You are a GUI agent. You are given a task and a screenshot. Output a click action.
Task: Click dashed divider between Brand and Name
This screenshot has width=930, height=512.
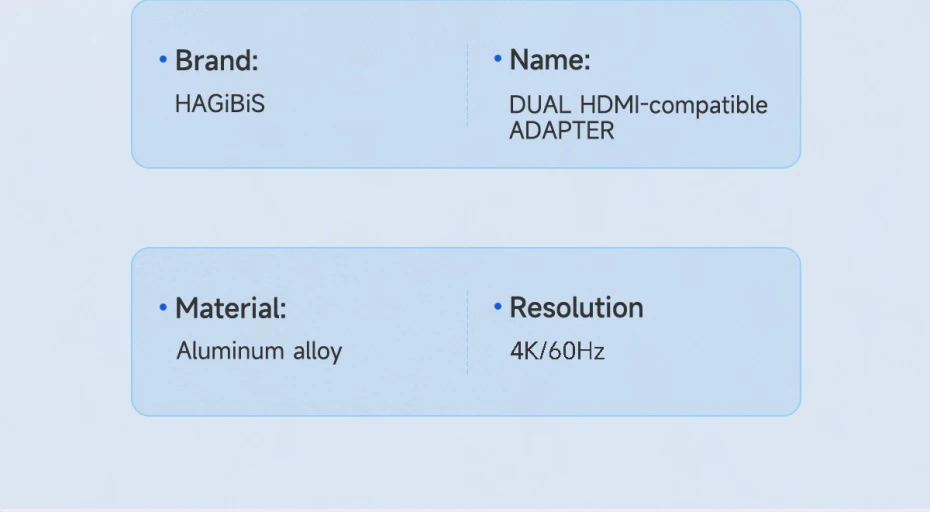coord(467,85)
